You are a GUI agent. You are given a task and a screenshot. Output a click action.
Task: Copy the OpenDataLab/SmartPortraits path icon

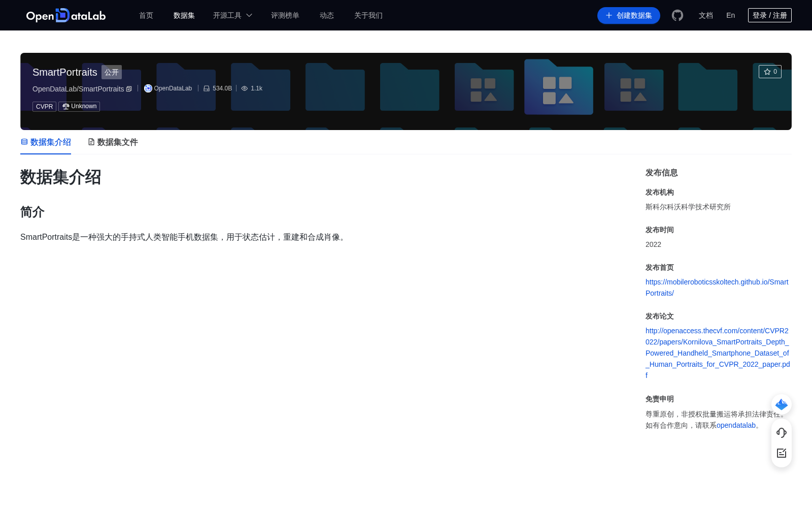pyautogui.click(x=129, y=89)
